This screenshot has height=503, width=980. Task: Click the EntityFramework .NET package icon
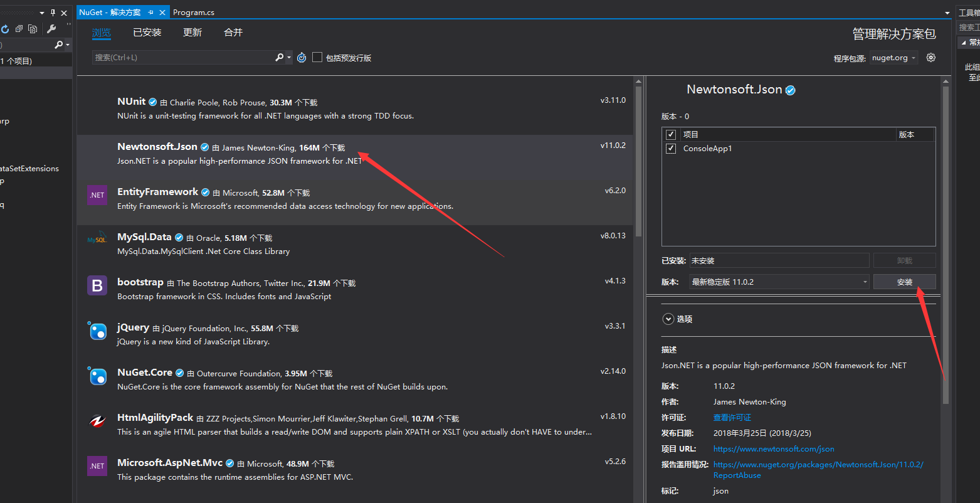pyautogui.click(x=97, y=196)
